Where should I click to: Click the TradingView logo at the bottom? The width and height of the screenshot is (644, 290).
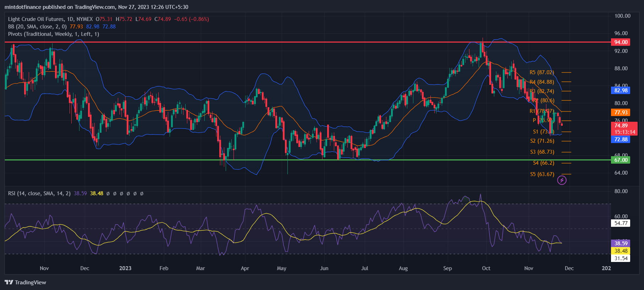coord(26,282)
